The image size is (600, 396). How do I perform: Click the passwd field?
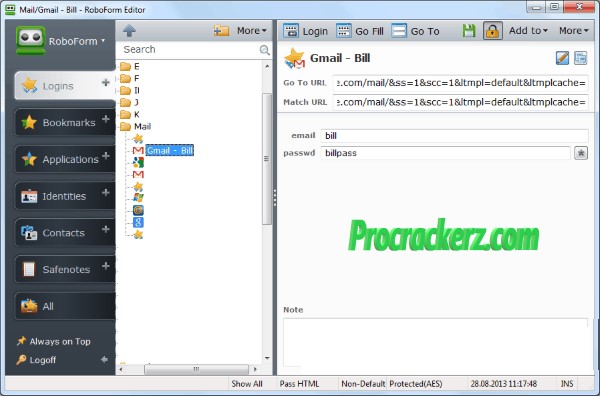[445, 153]
